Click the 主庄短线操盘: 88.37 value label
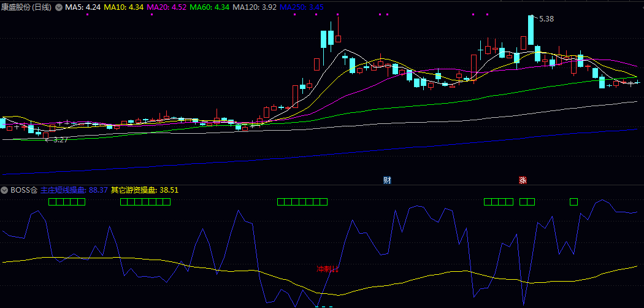 click(74, 190)
